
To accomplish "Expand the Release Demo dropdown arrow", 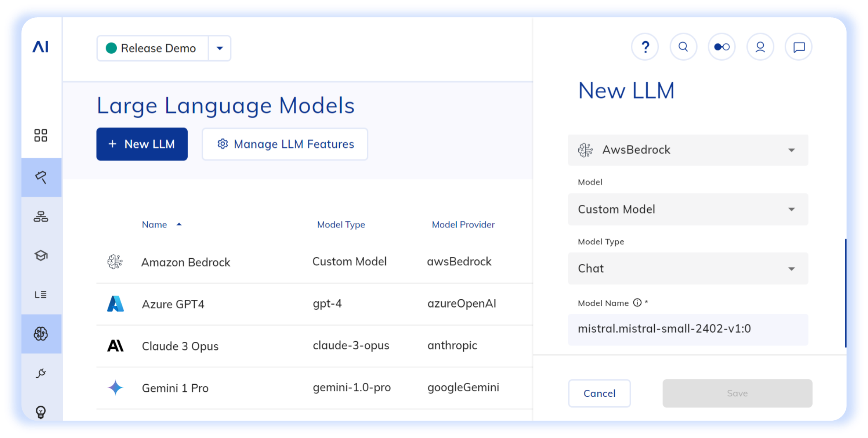I will [220, 48].
